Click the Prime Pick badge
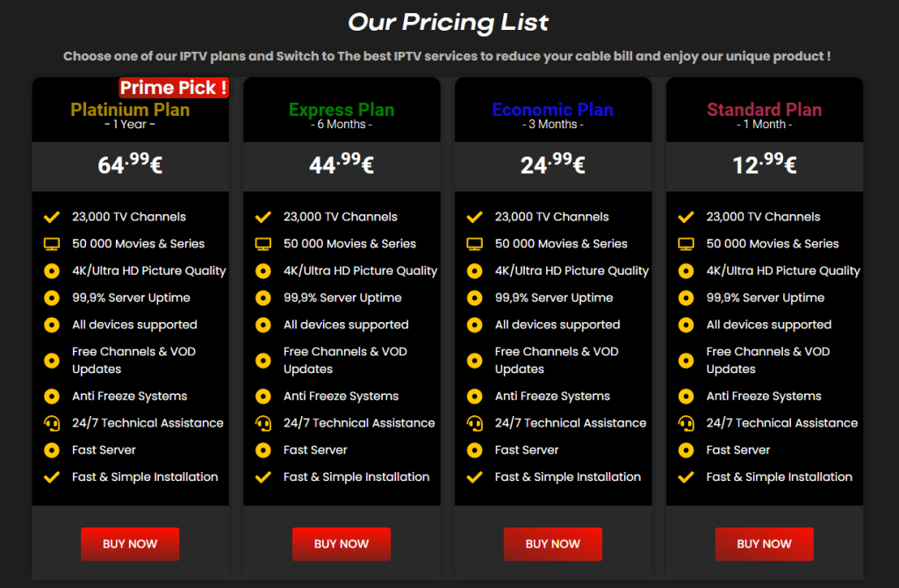This screenshot has height=588, width=899. pos(173,88)
